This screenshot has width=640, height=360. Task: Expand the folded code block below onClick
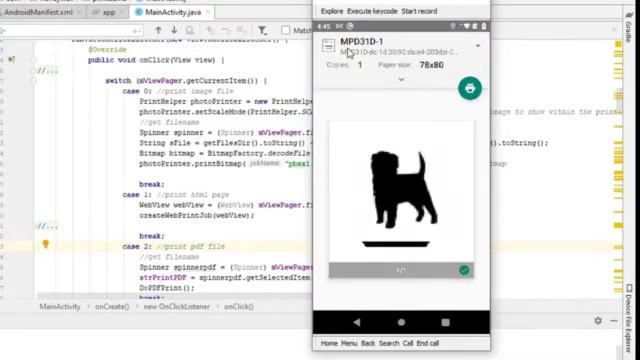(47, 71)
